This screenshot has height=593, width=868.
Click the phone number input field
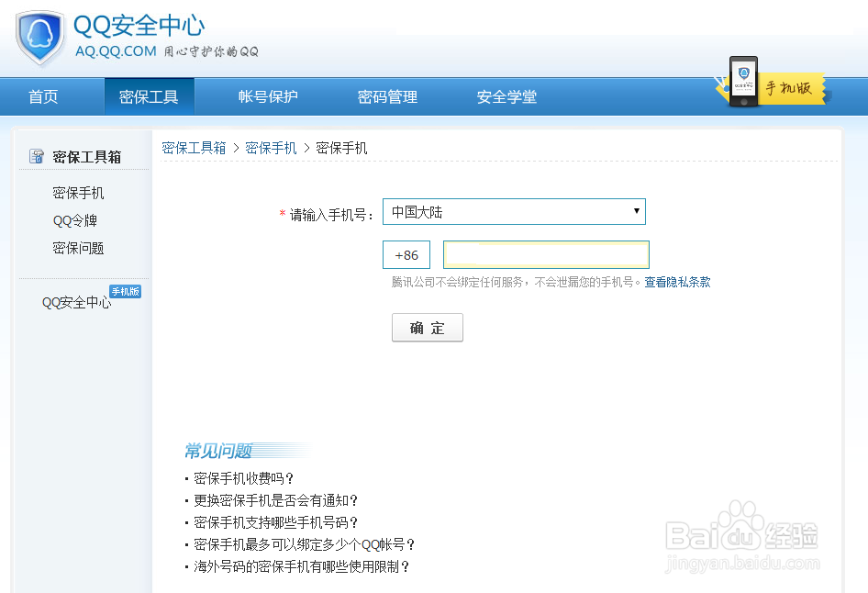pos(546,254)
